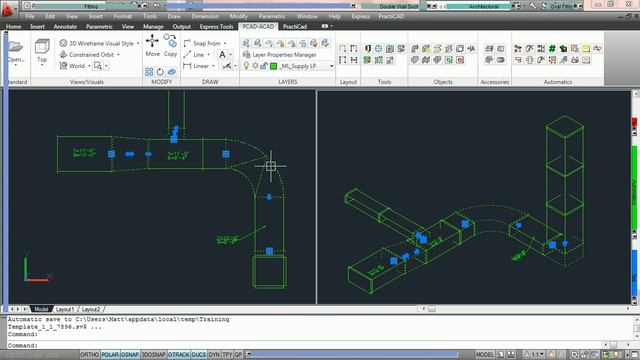Viewport: 640px width, 360px height.
Task: Click the blue circular target icon in Tools panel
Action: (379, 49)
